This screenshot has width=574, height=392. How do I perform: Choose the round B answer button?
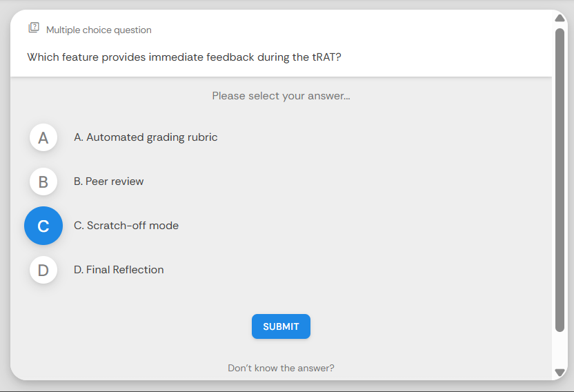43,182
